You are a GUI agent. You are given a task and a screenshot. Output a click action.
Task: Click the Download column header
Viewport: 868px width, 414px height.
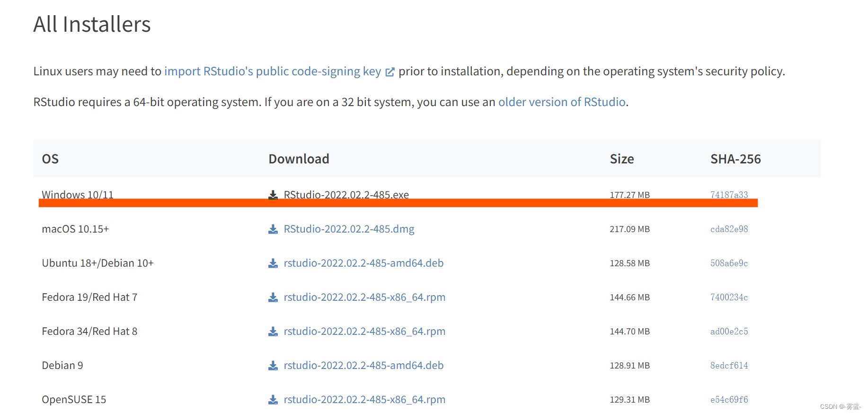299,159
